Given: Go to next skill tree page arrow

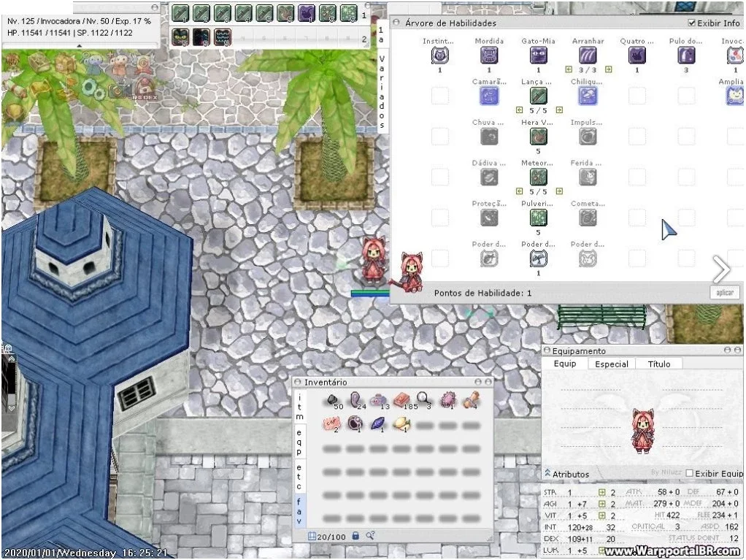Looking at the screenshot, I should [x=721, y=269].
